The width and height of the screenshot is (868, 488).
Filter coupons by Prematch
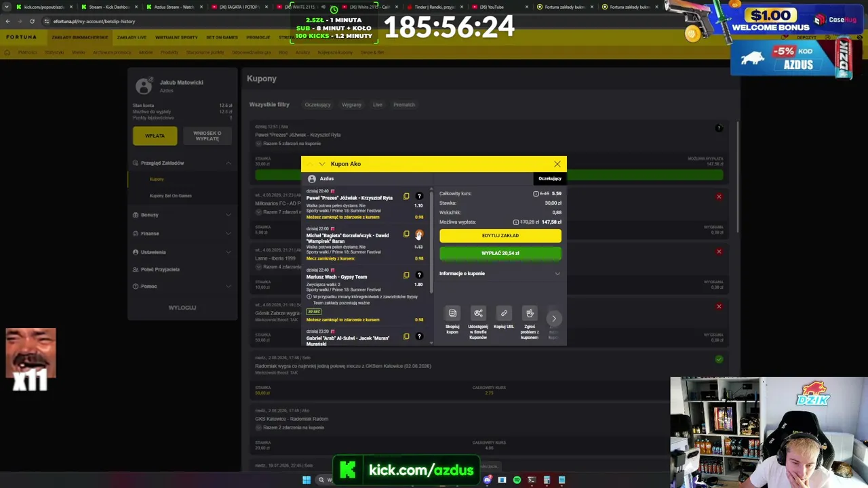coord(404,105)
